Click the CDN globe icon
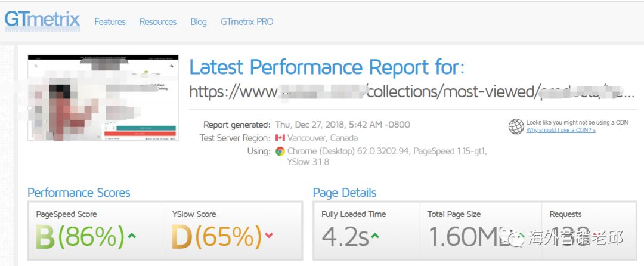644x266 pixels. coord(516,126)
